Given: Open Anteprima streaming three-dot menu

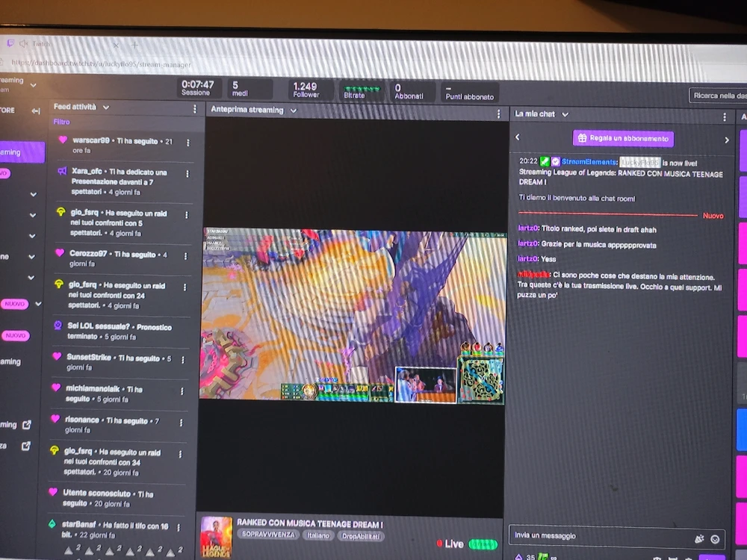Looking at the screenshot, I should [x=499, y=114].
